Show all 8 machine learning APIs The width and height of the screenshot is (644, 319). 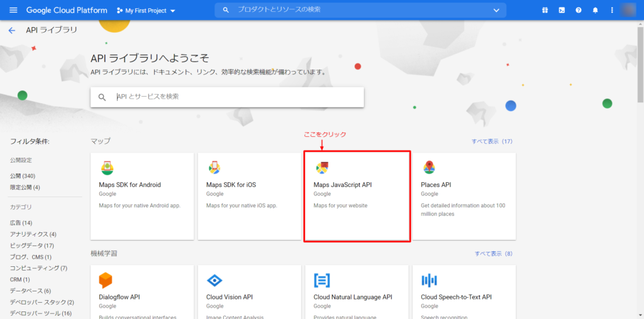click(x=494, y=254)
